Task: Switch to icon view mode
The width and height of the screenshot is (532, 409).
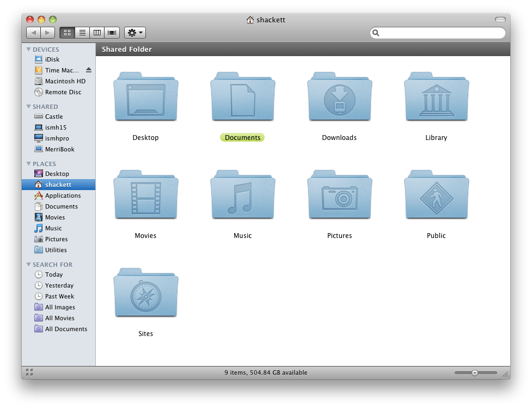Action: pos(67,33)
